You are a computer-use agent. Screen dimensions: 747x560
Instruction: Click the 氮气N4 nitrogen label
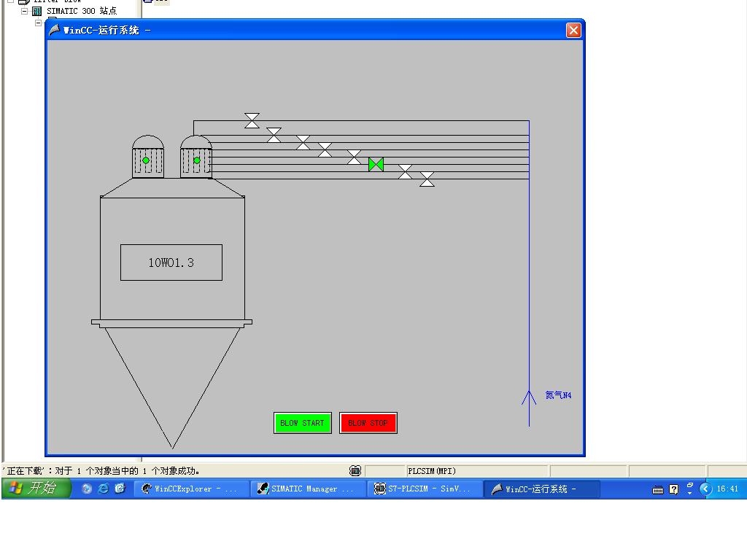(x=558, y=395)
